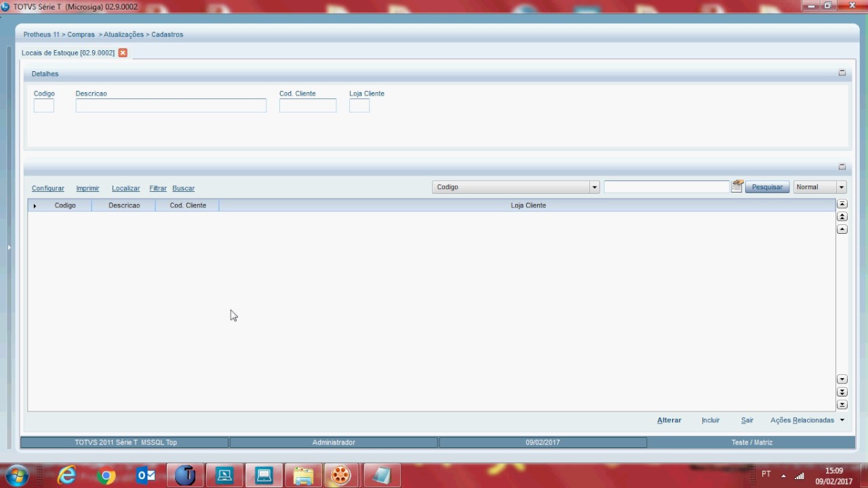Click the Windows Start orb
The width and height of the screenshot is (868, 488).
tap(17, 475)
